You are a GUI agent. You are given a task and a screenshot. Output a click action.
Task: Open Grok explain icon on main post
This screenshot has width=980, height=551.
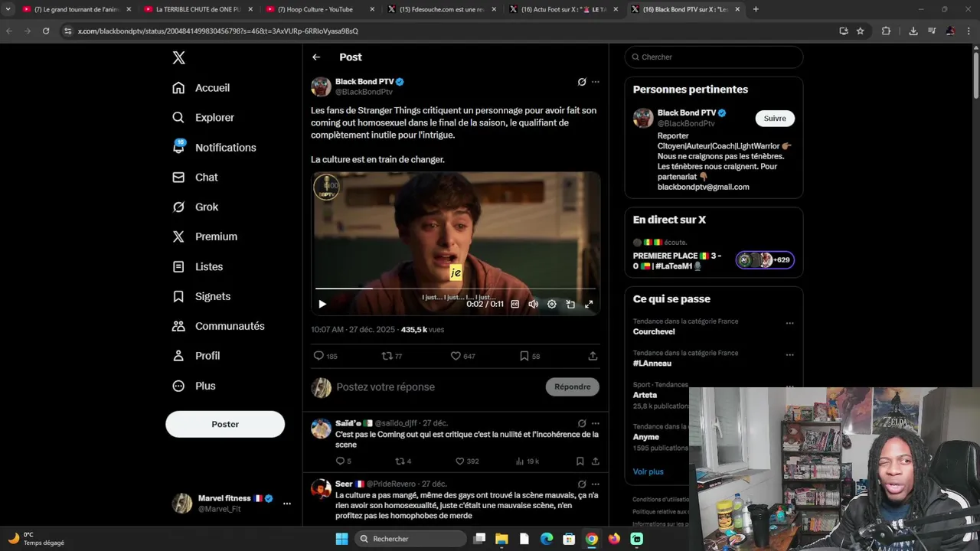pyautogui.click(x=582, y=82)
